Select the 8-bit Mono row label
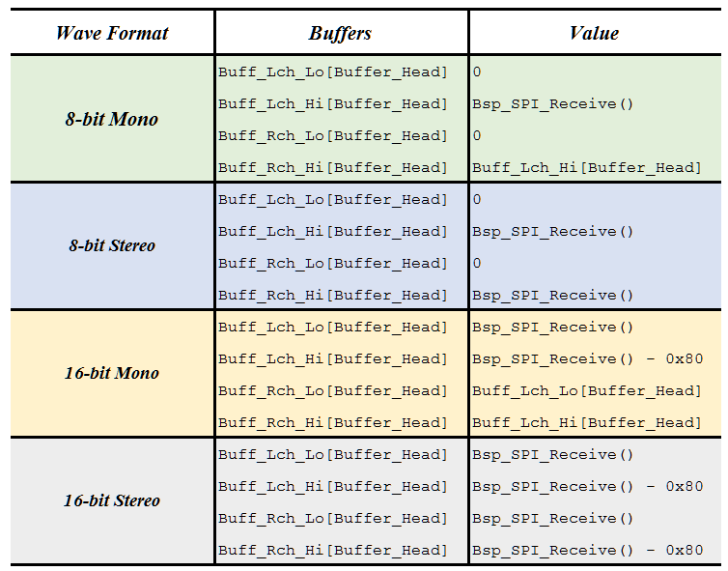 [112, 119]
